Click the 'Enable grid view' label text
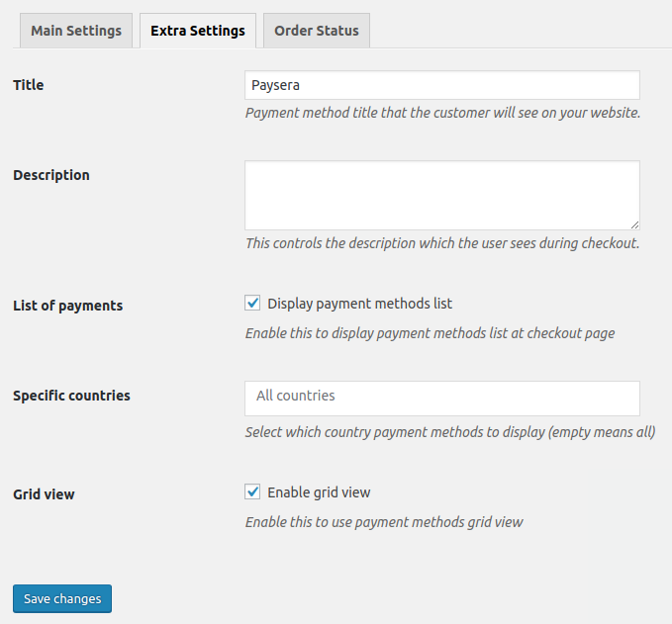 point(319,491)
